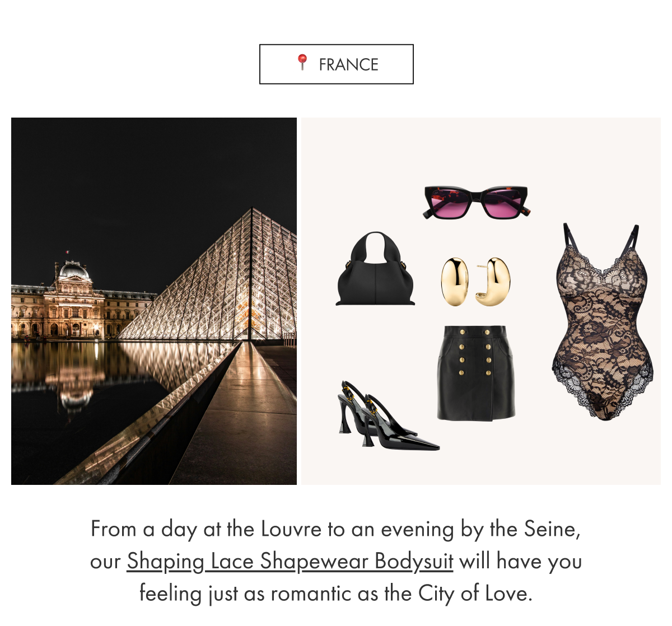Select the black lace bodysuit image
This screenshot has width=672, height=626.
pyautogui.click(x=603, y=321)
